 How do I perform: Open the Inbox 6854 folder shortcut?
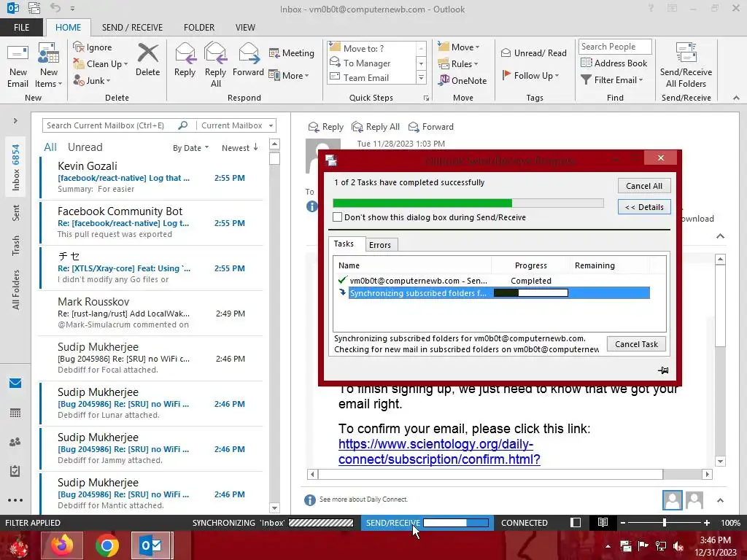(16, 167)
